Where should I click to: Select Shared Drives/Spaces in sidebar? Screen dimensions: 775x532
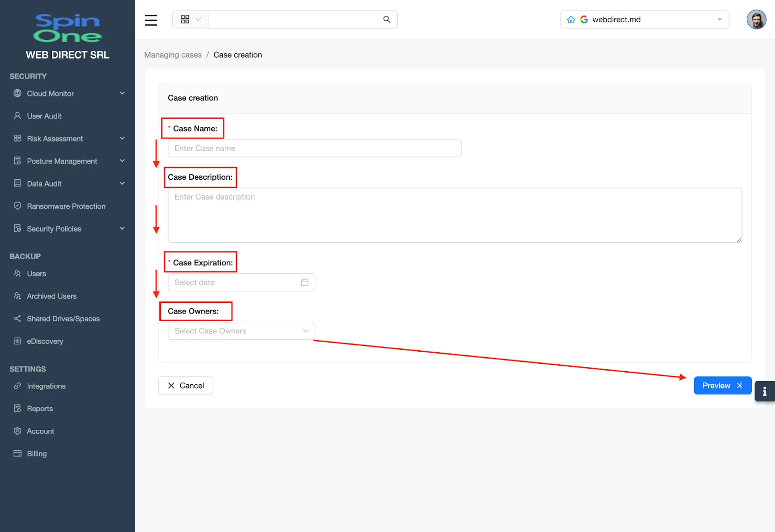63,318
